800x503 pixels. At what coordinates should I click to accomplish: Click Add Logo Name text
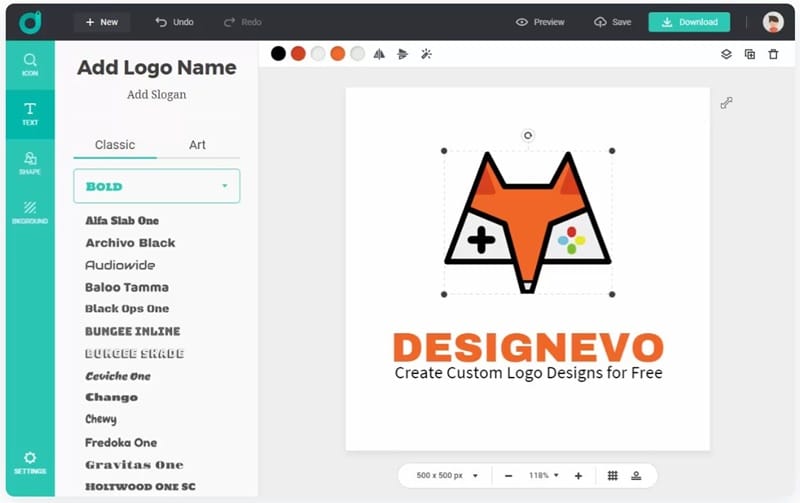point(157,67)
